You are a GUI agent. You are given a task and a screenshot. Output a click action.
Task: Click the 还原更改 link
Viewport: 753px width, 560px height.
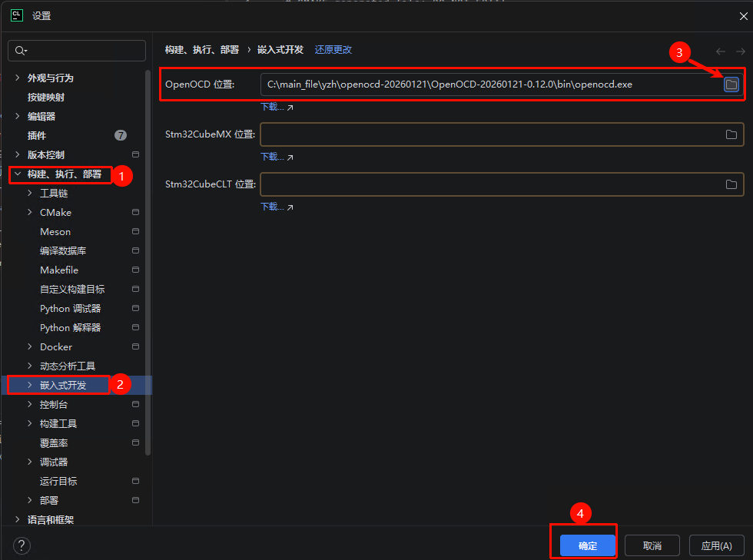tap(333, 50)
